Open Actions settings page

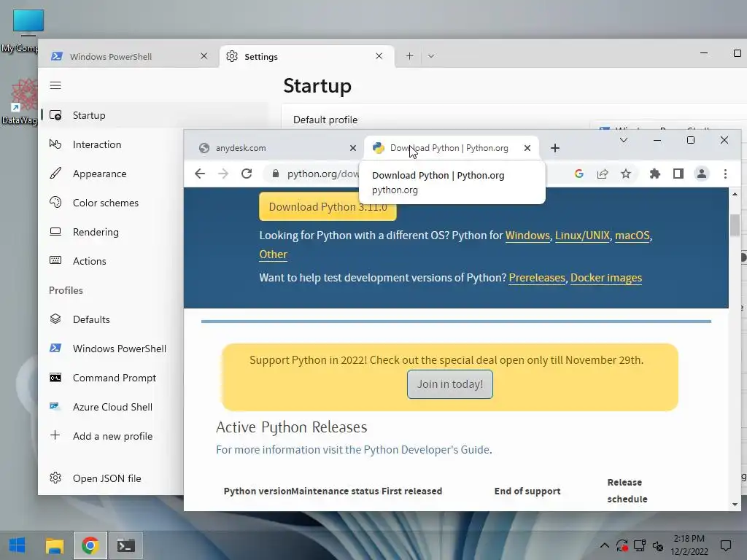112,261
